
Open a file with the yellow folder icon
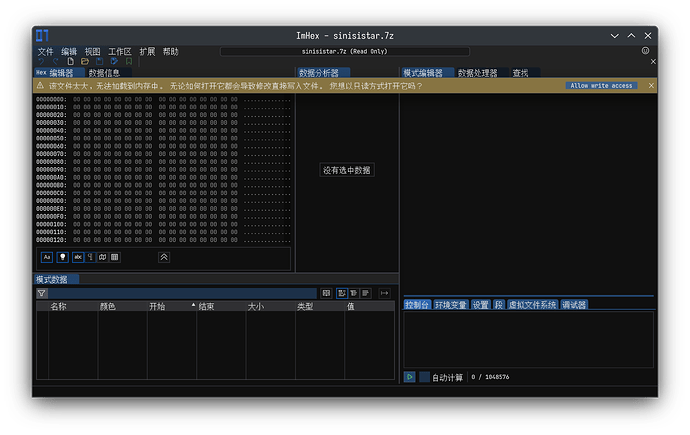tap(85, 62)
